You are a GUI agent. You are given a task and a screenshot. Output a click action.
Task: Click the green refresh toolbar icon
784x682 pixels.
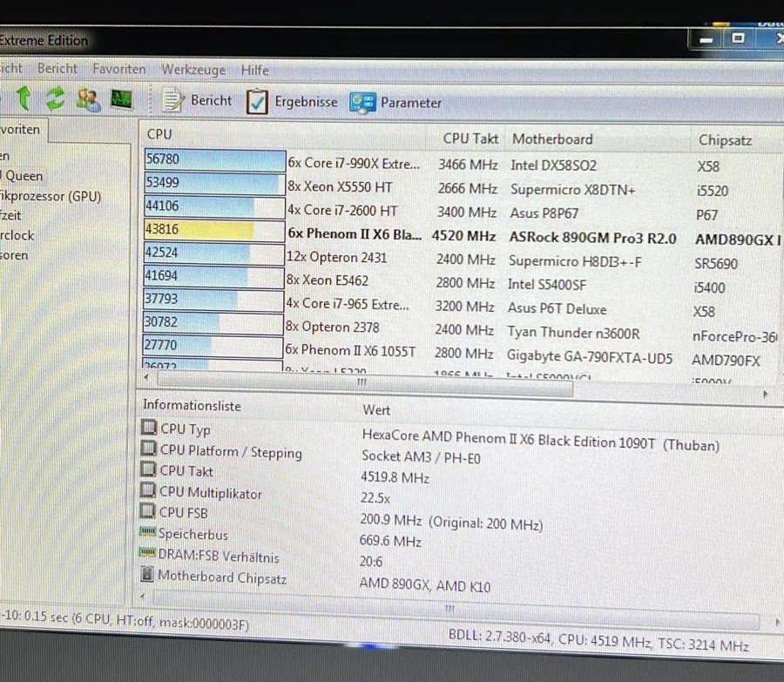tap(55, 98)
